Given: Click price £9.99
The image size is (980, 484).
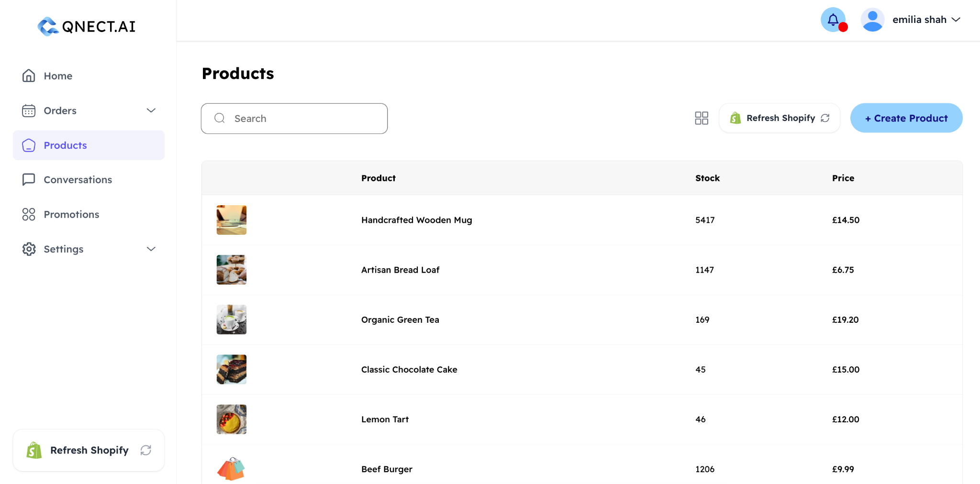Looking at the screenshot, I should click(x=843, y=469).
